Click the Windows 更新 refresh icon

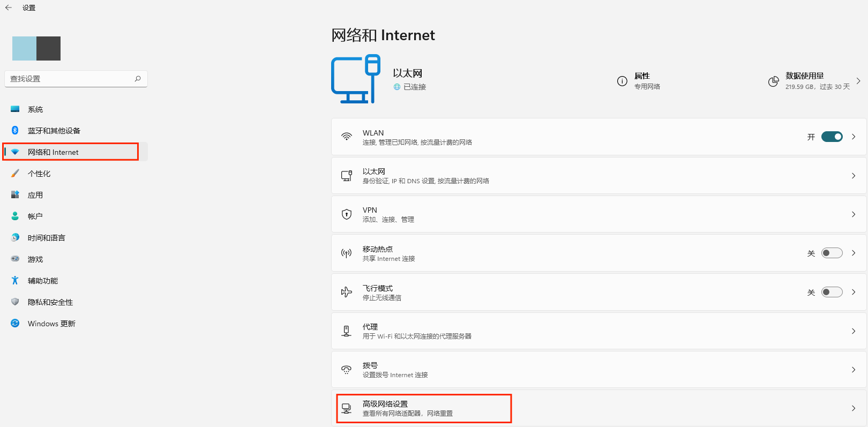tap(15, 323)
